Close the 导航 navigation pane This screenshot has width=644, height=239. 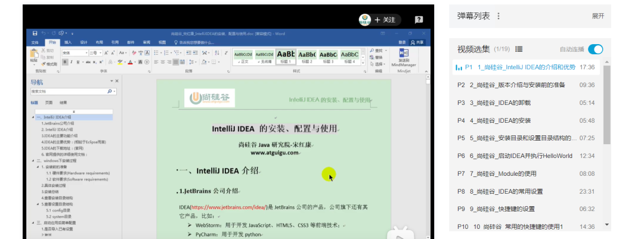(117, 81)
